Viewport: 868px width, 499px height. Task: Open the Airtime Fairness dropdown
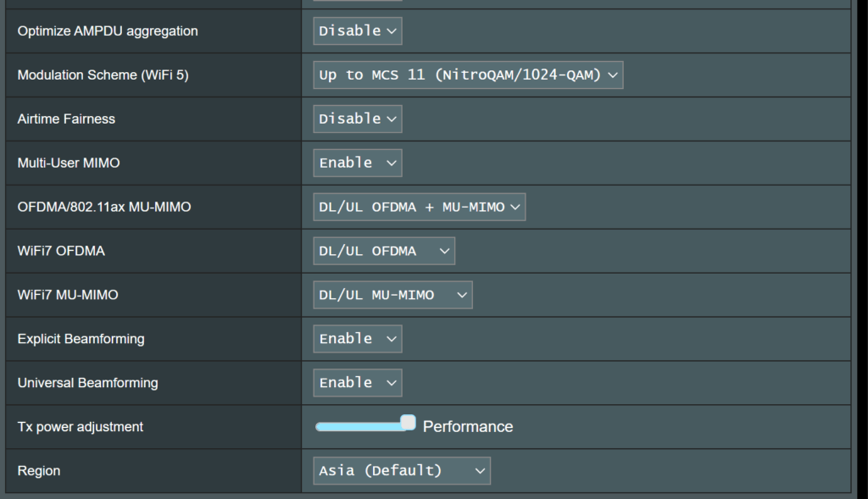358,119
